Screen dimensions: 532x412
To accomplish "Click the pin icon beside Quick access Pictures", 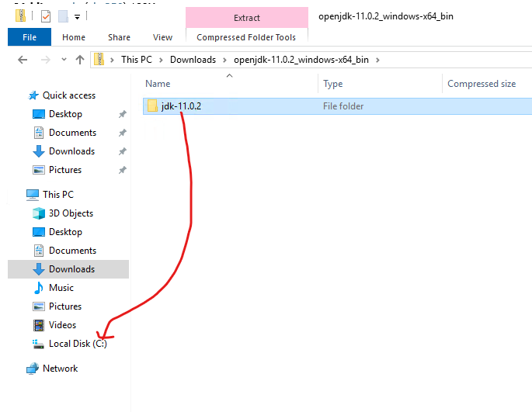I will click(123, 170).
